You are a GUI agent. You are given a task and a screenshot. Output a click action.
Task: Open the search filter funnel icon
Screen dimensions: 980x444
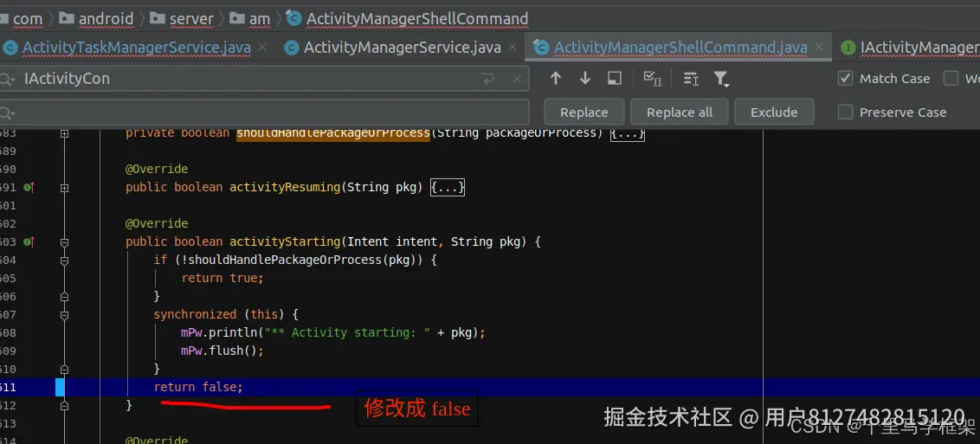[x=721, y=79]
